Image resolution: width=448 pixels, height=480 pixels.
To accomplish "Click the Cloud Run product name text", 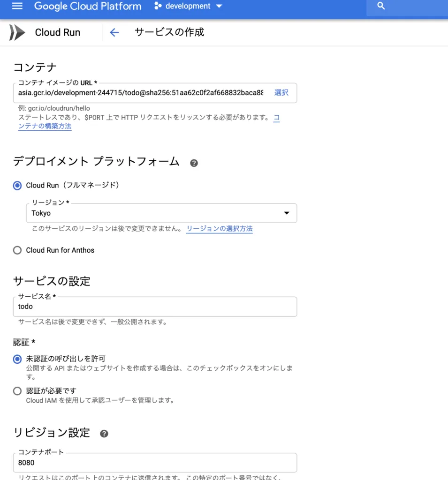I will click(58, 32).
